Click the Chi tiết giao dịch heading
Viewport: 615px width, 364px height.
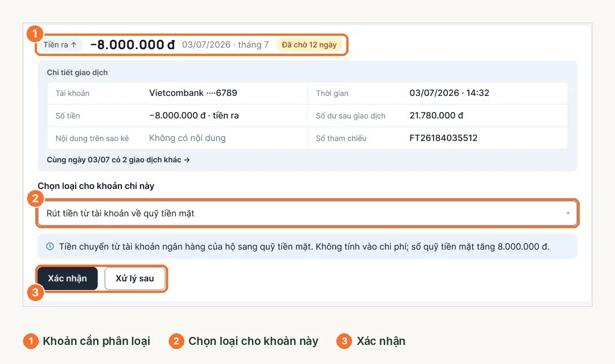coord(77,73)
